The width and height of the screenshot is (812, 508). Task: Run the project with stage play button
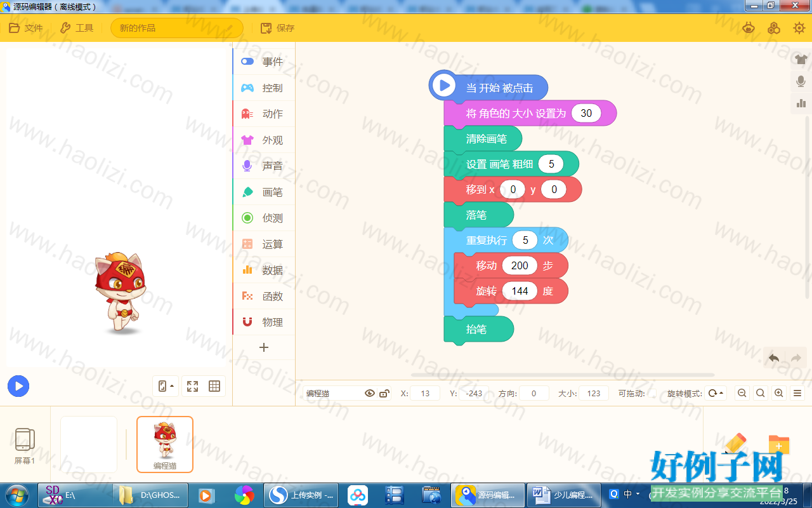[x=18, y=385]
